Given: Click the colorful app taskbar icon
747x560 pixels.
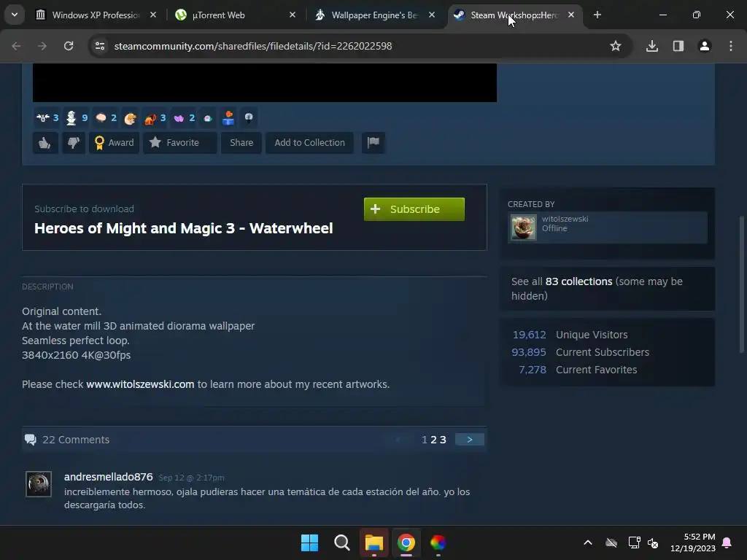Looking at the screenshot, I should point(438,542).
